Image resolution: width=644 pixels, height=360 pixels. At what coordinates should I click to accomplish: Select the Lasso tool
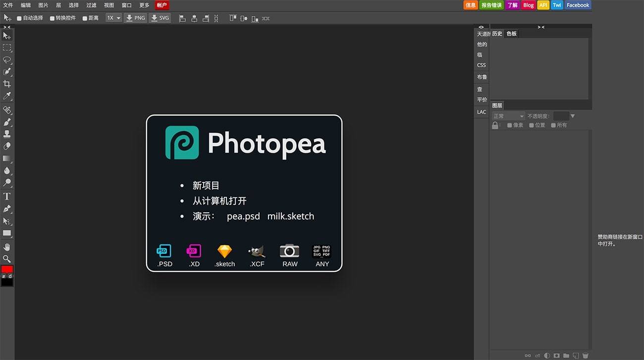[7, 60]
